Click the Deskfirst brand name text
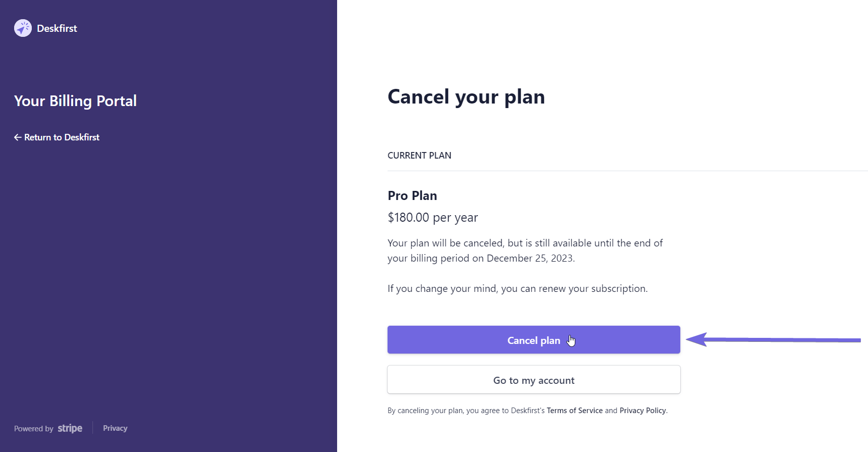This screenshot has width=868, height=452. pos(57,28)
